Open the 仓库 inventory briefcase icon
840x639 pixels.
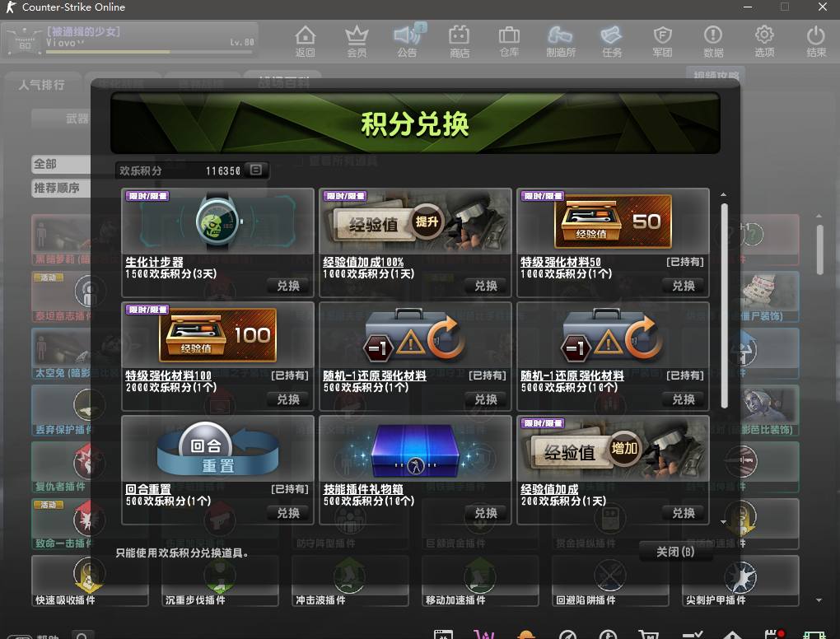pos(509,41)
